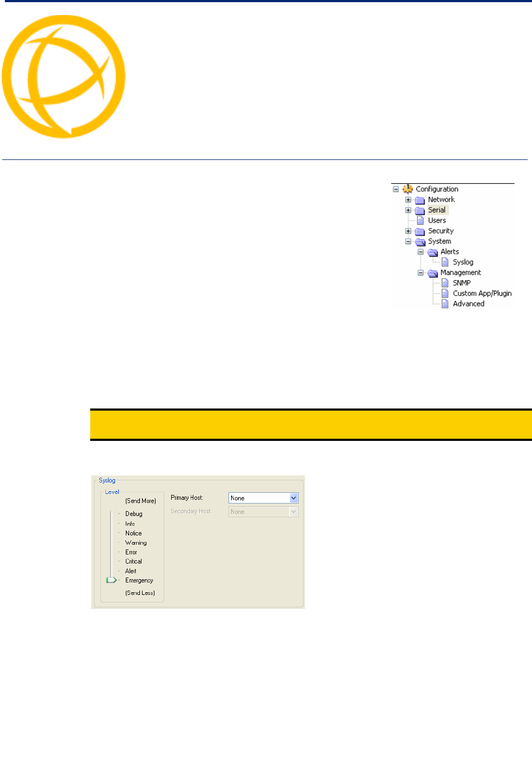Set syslog level to Debug
The width and height of the screenshot is (532, 764).
(x=134, y=514)
